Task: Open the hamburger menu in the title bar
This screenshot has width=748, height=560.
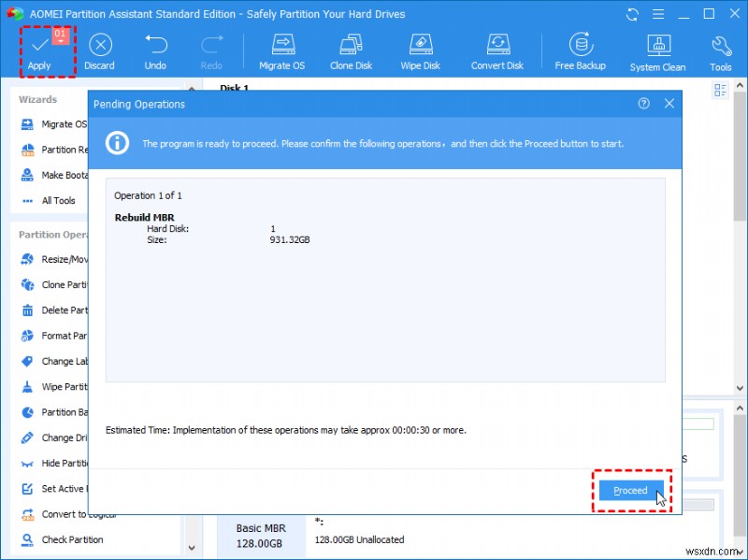Action: 658,14
